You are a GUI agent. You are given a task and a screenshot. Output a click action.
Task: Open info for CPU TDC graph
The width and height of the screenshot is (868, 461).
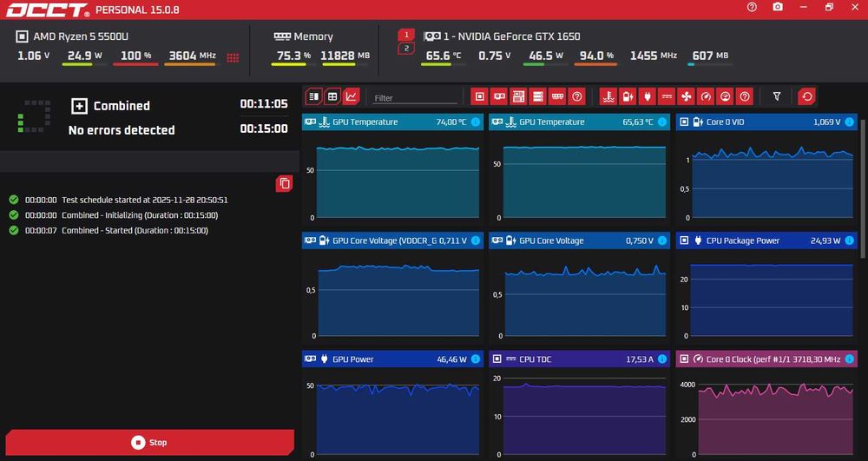662,359
